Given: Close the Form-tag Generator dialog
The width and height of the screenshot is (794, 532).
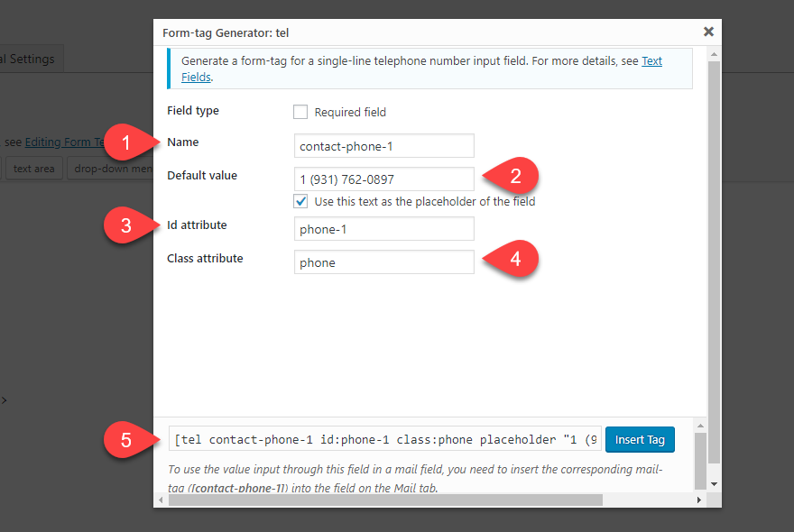Looking at the screenshot, I should pos(708,32).
